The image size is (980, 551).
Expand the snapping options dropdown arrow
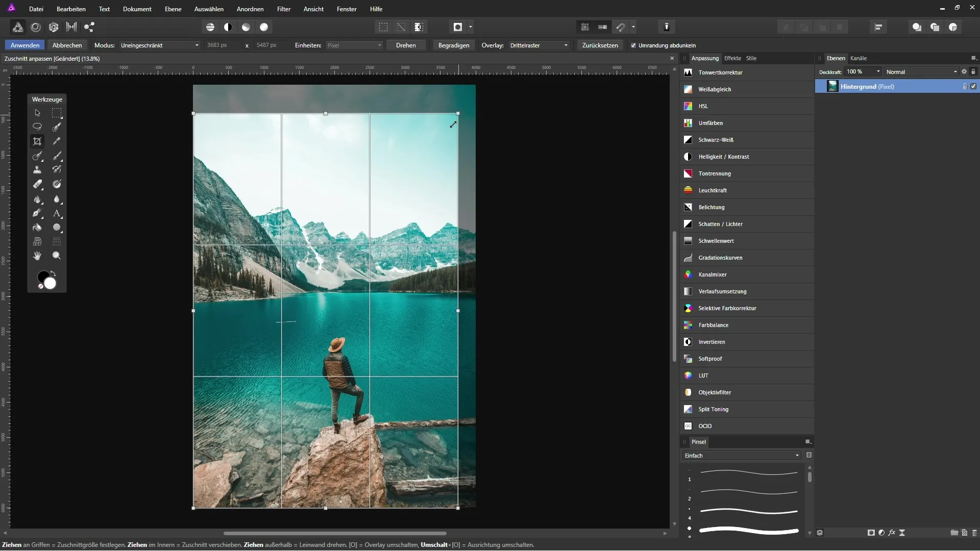(633, 27)
